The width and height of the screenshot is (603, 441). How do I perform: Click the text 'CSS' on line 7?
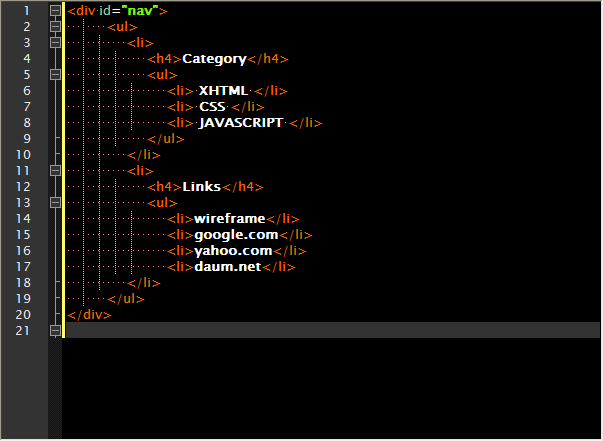coord(212,107)
